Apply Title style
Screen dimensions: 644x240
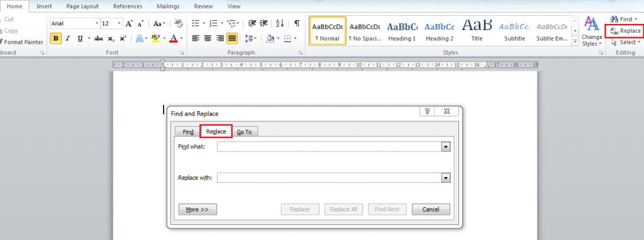click(477, 31)
